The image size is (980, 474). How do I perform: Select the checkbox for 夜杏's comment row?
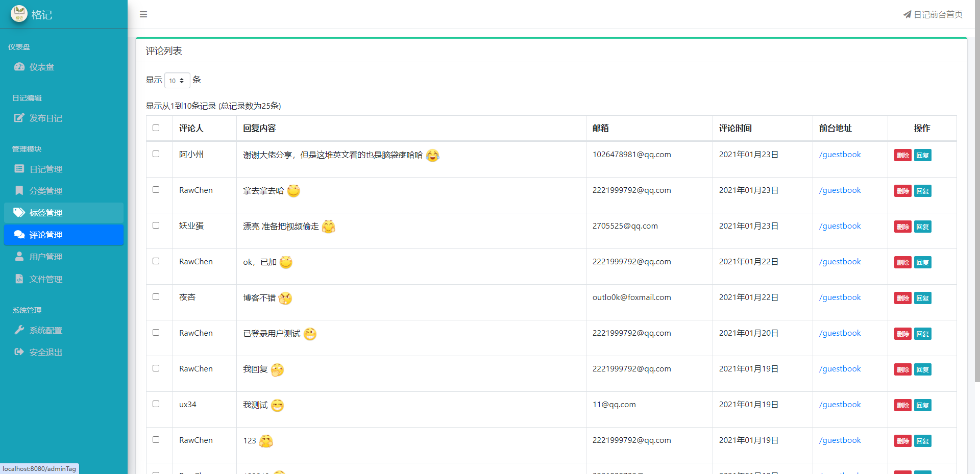point(156,297)
